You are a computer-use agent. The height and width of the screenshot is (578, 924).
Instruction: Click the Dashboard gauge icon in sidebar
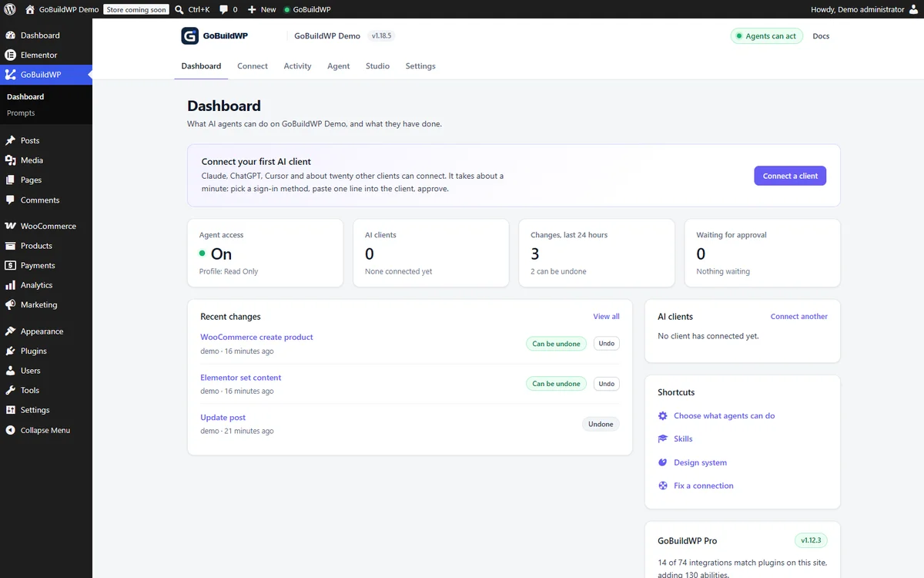pyautogui.click(x=10, y=35)
